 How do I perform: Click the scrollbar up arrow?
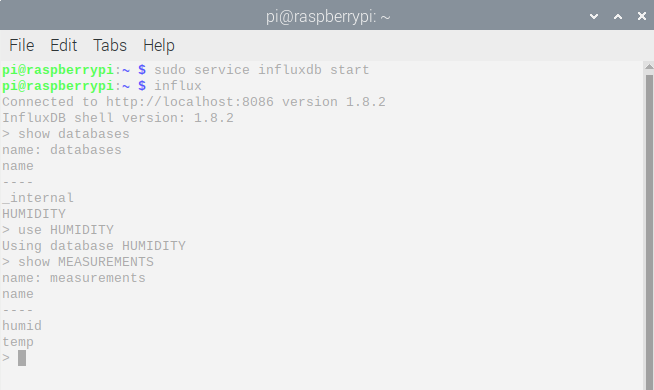[649, 66]
